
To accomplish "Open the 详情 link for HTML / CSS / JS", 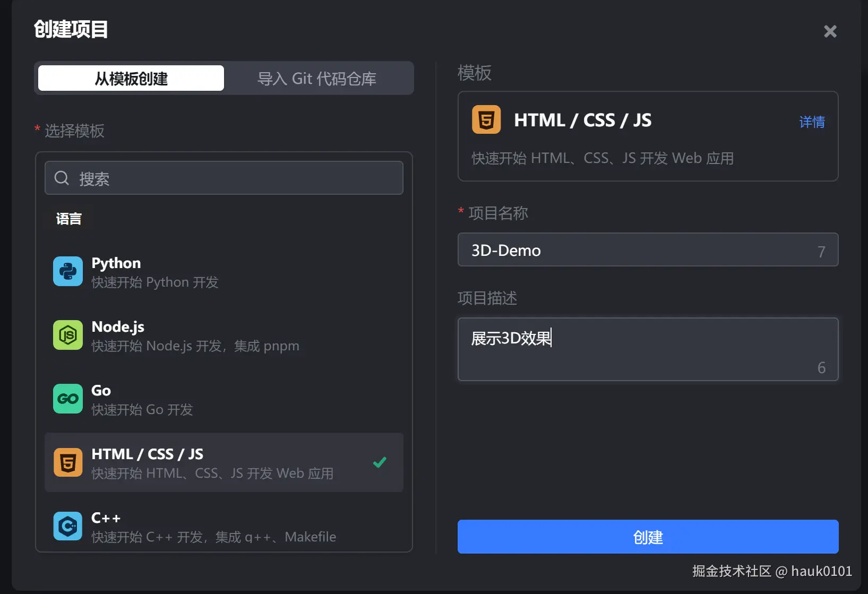I will click(x=811, y=122).
